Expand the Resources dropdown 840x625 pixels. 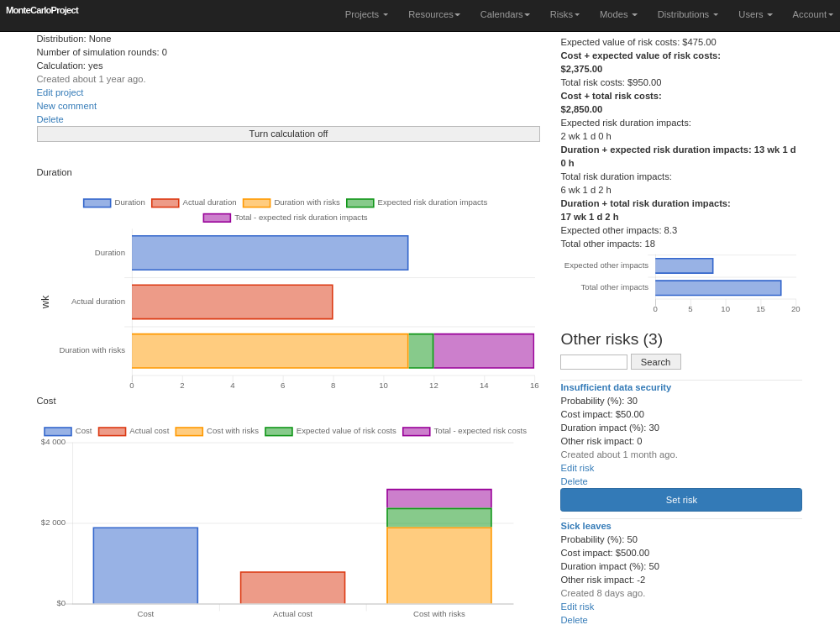433,14
